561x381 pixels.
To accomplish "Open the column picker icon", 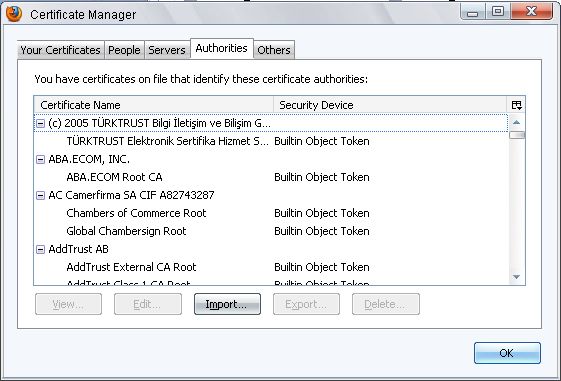I will click(516, 105).
